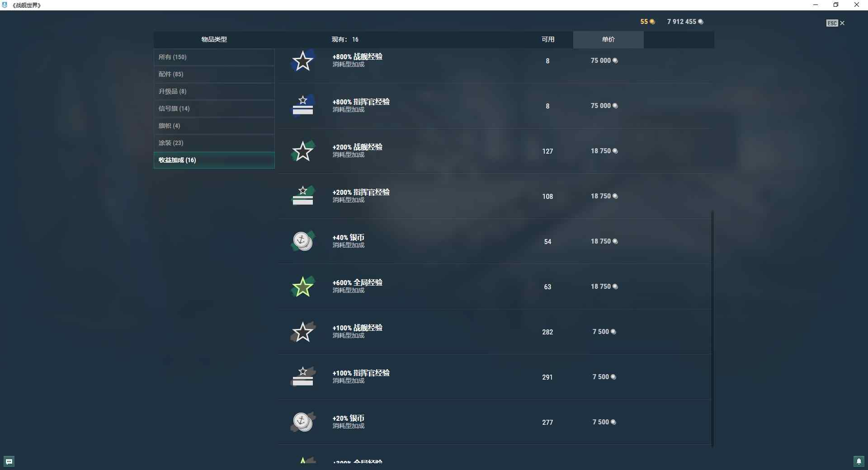Viewport: 868px width, 470px height.
Task: Click the +100% 战舰经验 star icon
Action: (302, 332)
